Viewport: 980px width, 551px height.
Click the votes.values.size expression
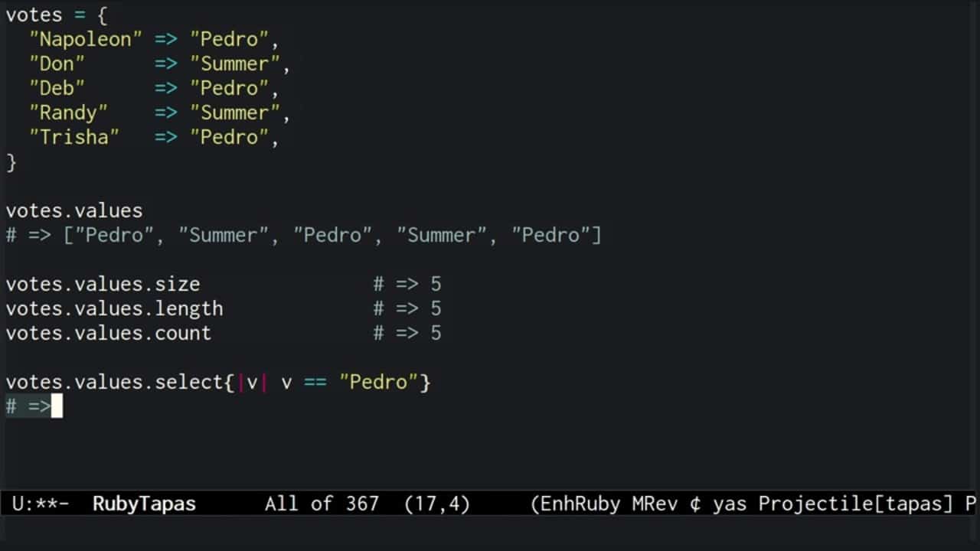[x=103, y=284]
